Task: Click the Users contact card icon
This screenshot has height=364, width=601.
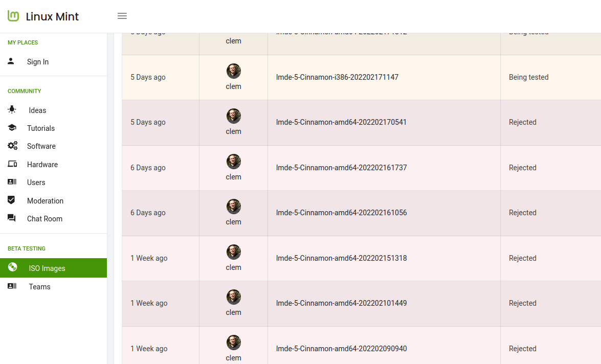Action: tap(12, 182)
